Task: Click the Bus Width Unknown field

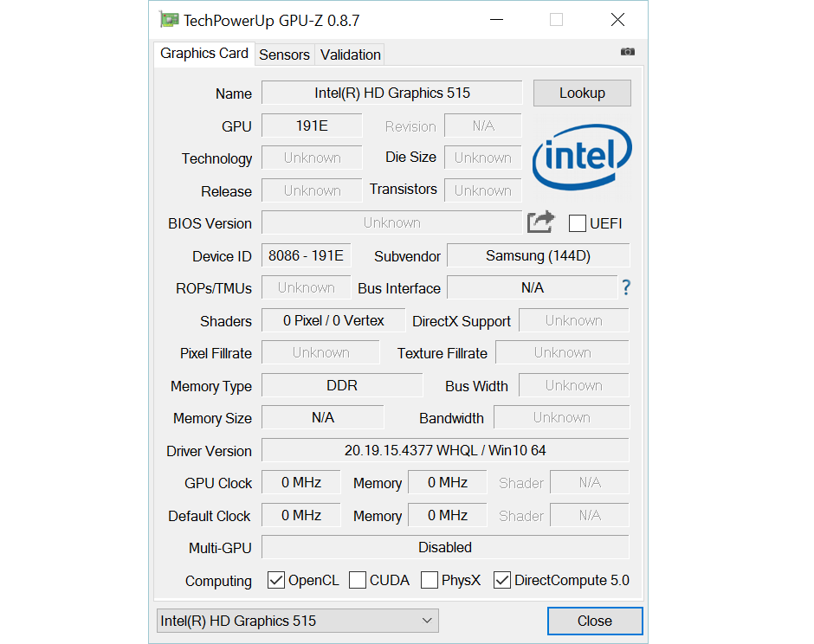Action: 573,385
